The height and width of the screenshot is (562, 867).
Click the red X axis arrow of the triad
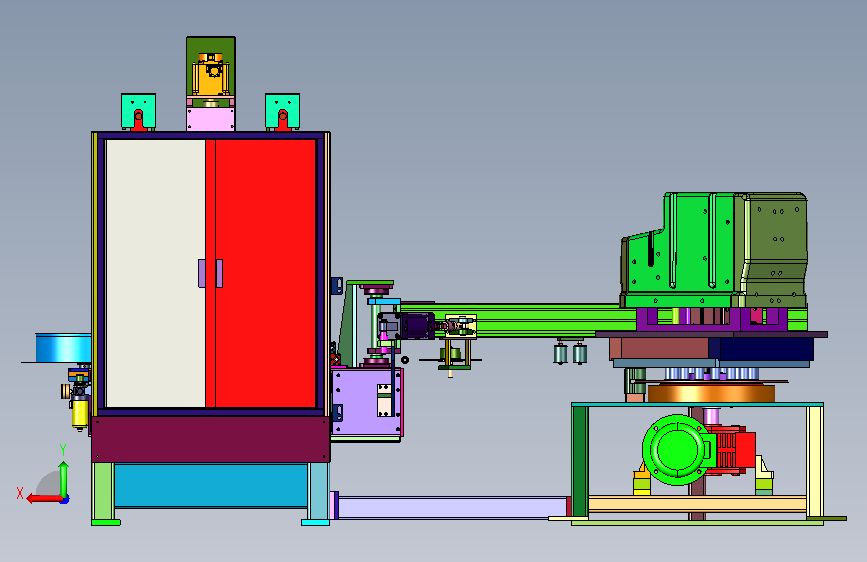(x=44, y=498)
